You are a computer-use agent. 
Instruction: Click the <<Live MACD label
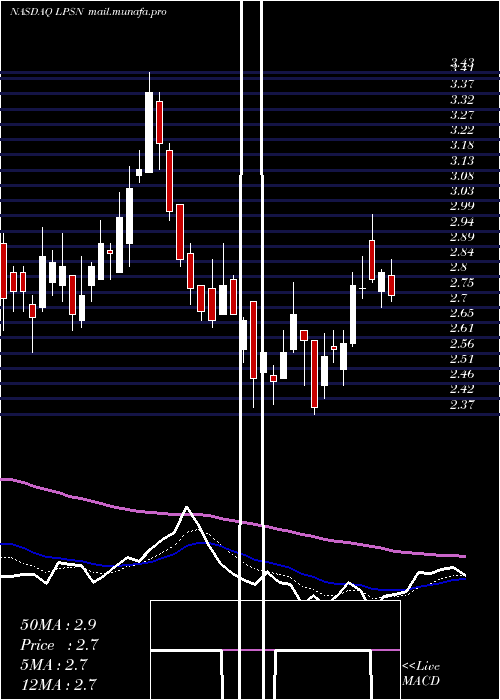pyautogui.click(x=421, y=673)
